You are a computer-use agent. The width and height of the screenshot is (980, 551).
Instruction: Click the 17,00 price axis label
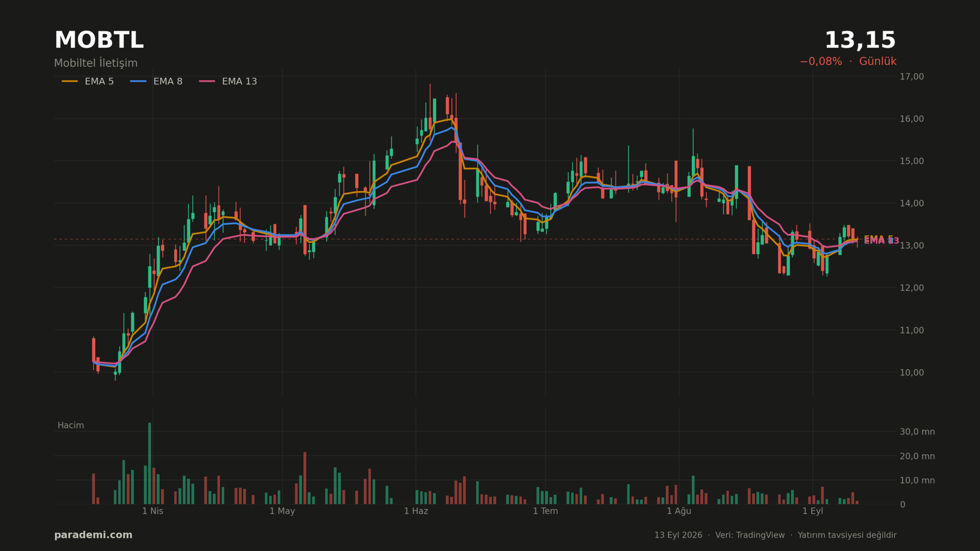[x=911, y=77]
